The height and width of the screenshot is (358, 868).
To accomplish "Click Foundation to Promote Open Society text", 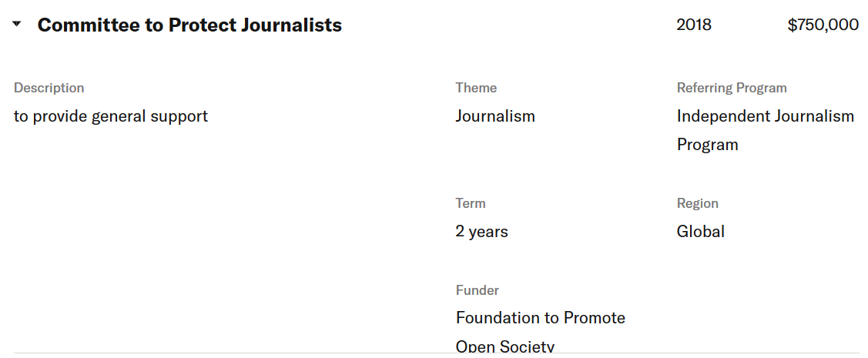I will (x=541, y=332).
